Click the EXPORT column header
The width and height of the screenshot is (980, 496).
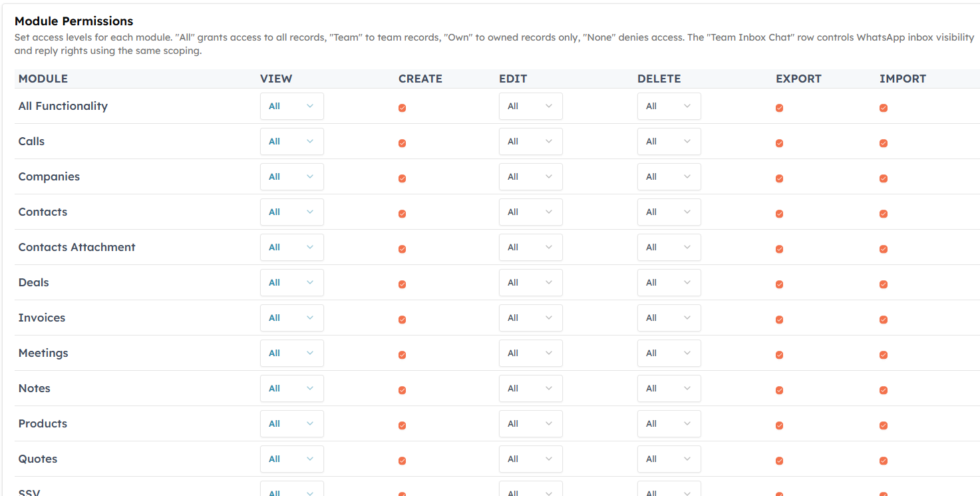798,79
